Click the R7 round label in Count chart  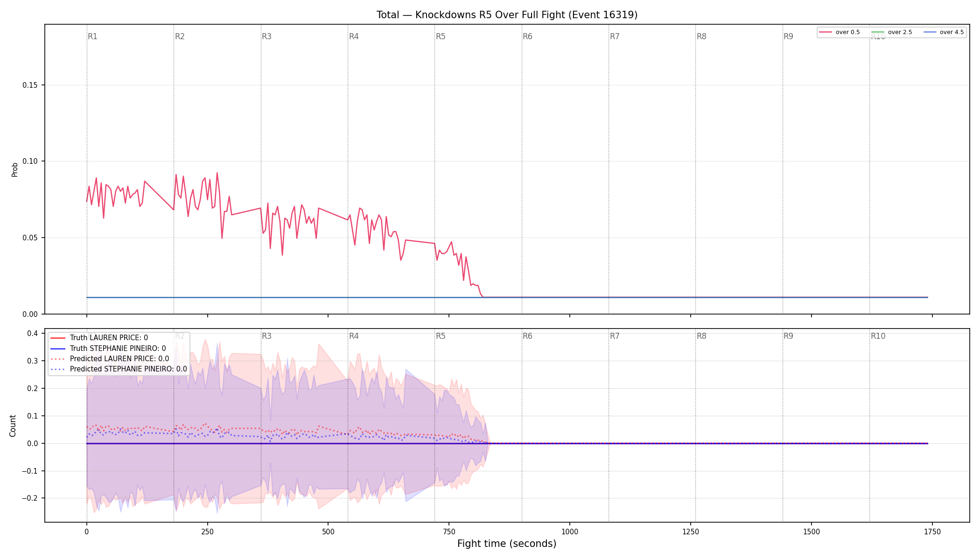coord(615,336)
